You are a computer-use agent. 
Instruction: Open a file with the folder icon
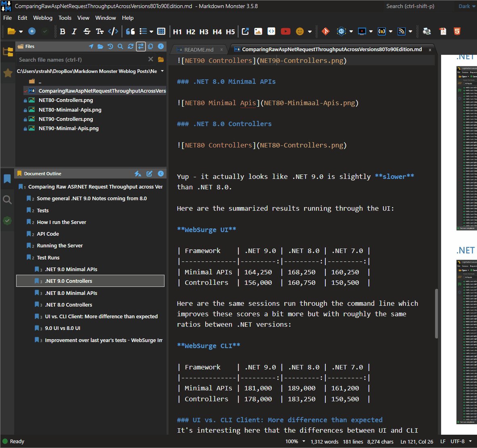tap(12, 31)
